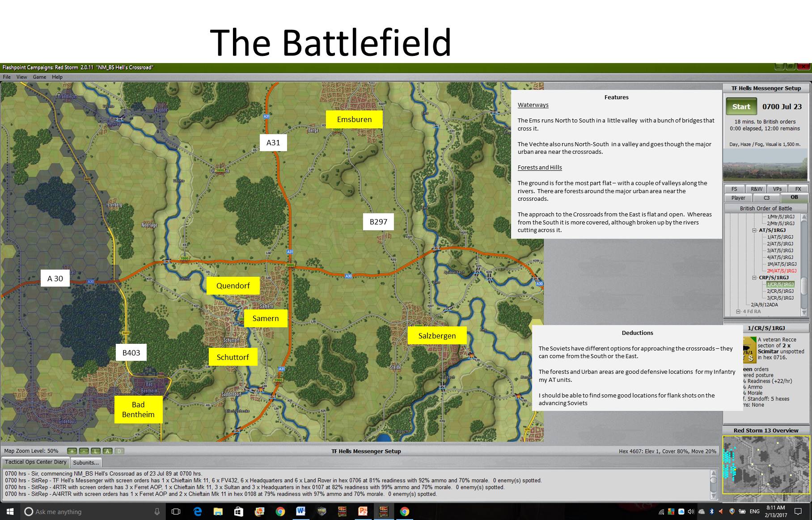Switch to the VPs tab
Viewport: 812px width, 520px height.
[777, 189]
